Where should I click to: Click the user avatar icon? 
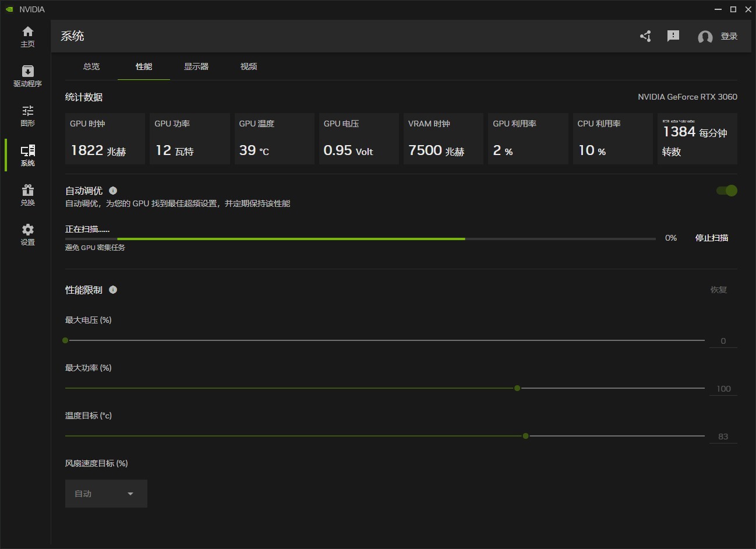pos(705,37)
